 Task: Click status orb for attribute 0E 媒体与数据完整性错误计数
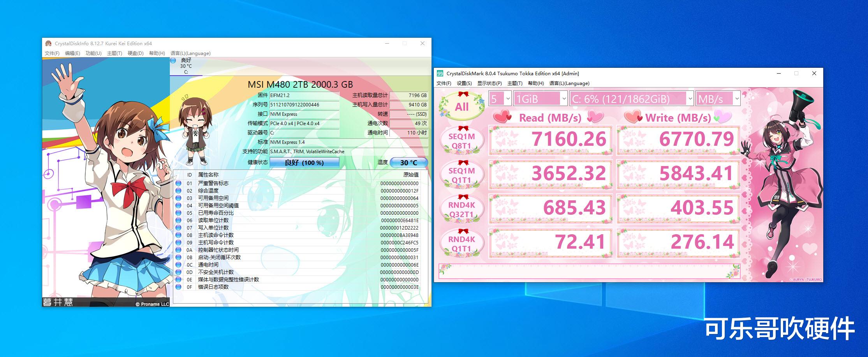click(x=178, y=279)
